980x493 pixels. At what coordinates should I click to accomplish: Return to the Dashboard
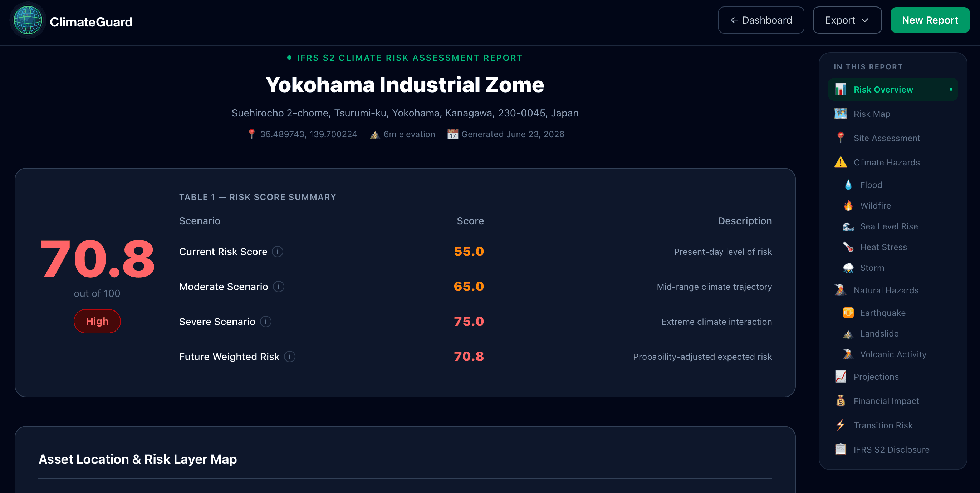[x=761, y=20]
